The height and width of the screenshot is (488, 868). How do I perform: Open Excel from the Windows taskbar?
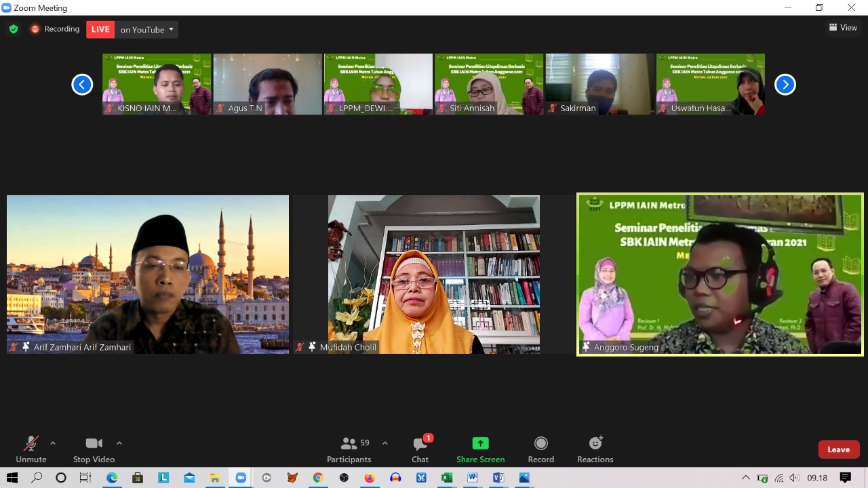point(446,478)
